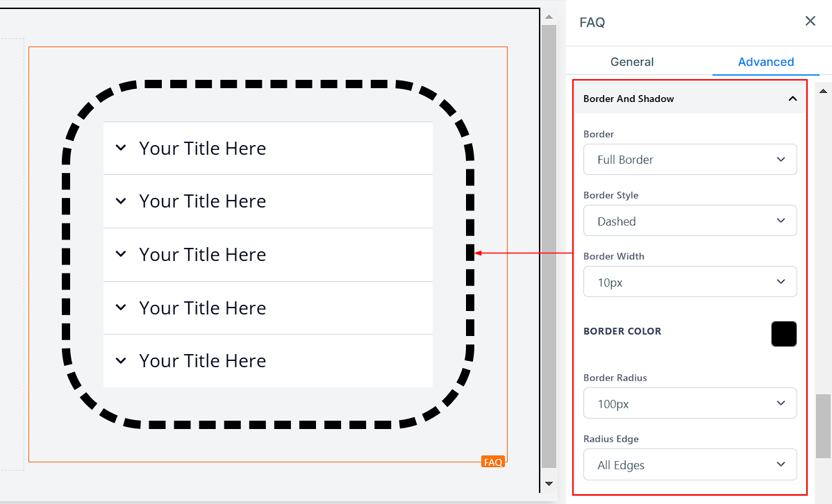The width and height of the screenshot is (832, 504).
Task: Select the Advanced tab
Action: click(765, 62)
